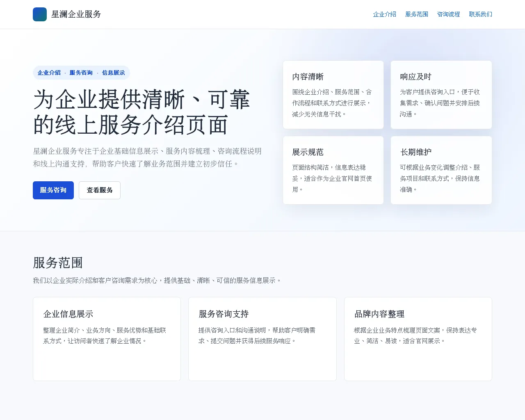The width and height of the screenshot is (525, 420).
Task: Click the 服务范围 section heading
Action: click(58, 262)
